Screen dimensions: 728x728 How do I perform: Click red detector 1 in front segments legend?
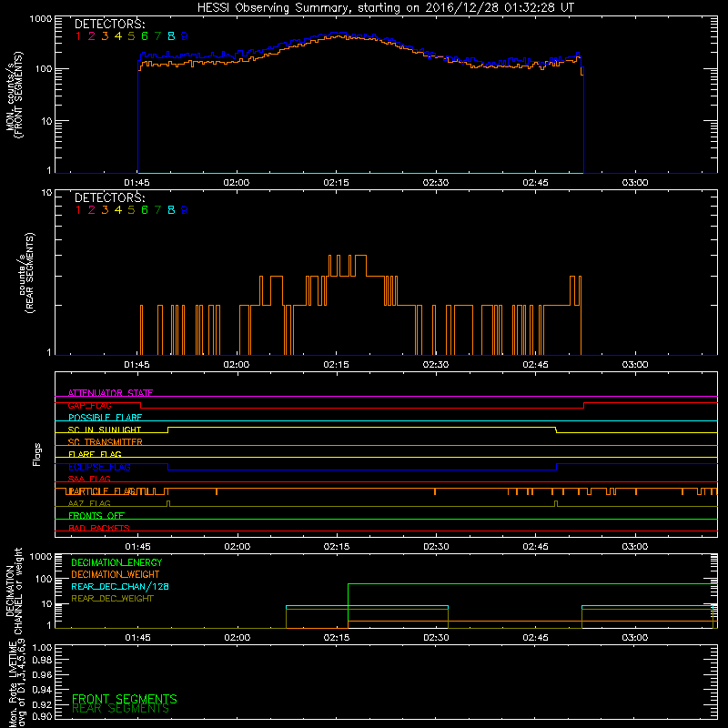coord(78,36)
